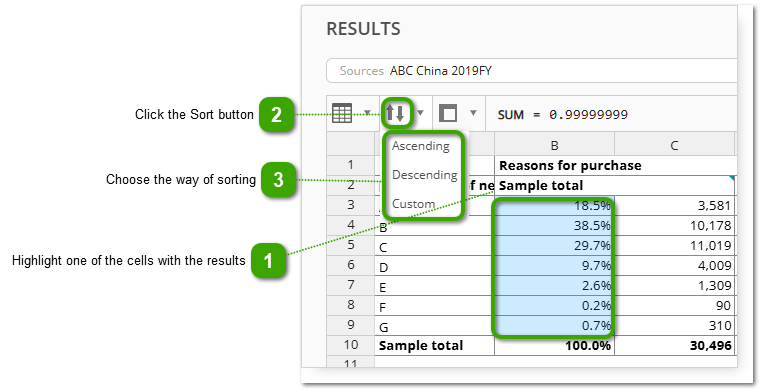The width and height of the screenshot is (762, 392).
Task: Select the cell showing 18.5%
Action: [554, 205]
